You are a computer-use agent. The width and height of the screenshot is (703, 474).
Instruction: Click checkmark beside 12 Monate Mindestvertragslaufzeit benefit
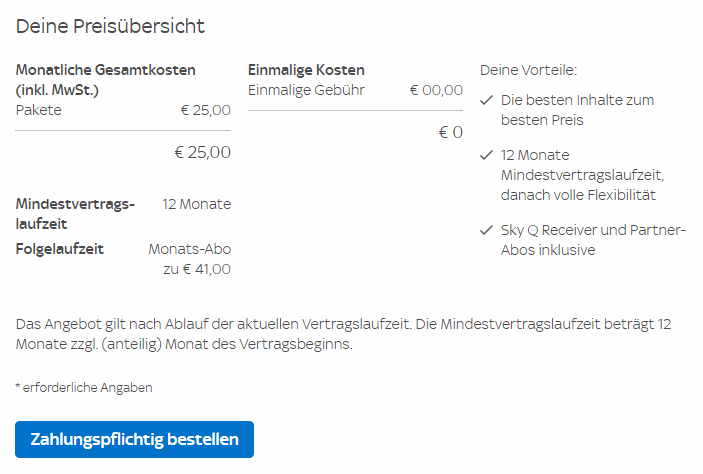pos(486,156)
